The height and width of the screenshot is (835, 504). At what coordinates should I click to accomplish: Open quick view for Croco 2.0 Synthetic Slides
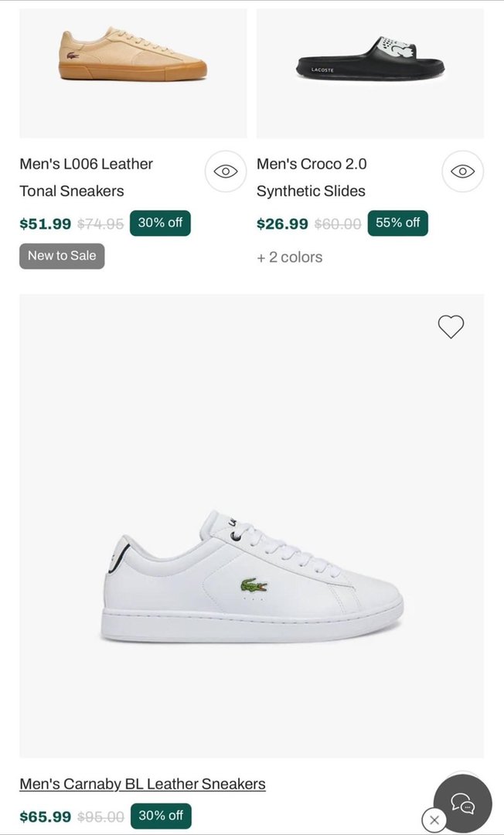click(x=462, y=172)
